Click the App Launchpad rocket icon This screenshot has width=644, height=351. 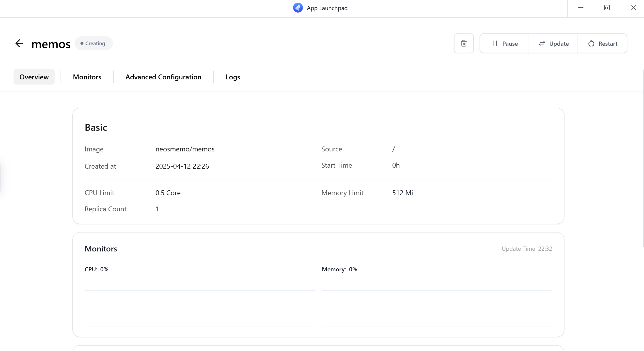[x=298, y=8]
